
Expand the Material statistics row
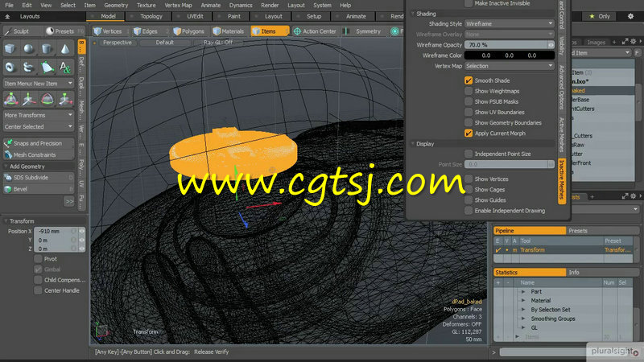coord(523,300)
